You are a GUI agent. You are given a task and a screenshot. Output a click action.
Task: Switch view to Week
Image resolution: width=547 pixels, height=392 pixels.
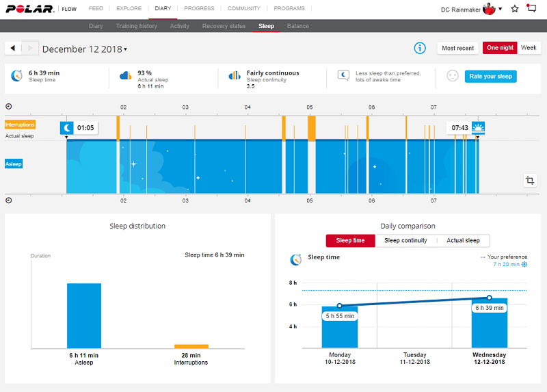tap(529, 48)
